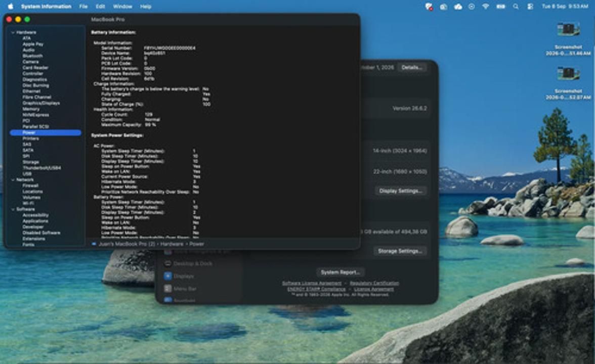Select Graphics/Displays in the sidebar
595x364 pixels.
click(x=41, y=103)
